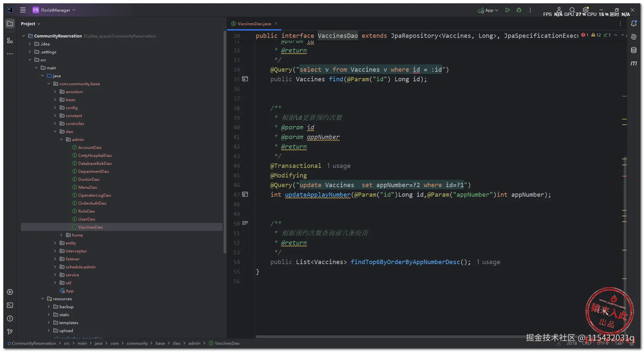Viewport: 644px width, 352px height.
Task: Open the Git tool window
Action: 10,332
